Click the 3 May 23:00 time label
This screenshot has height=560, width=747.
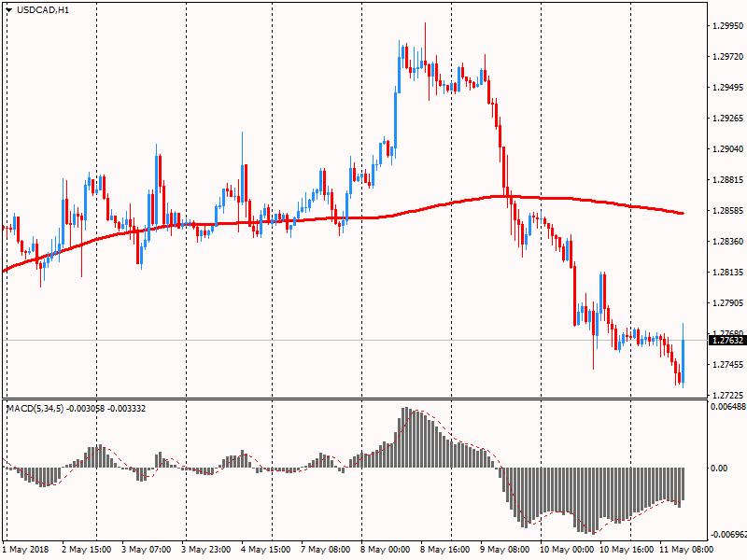(x=205, y=550)
